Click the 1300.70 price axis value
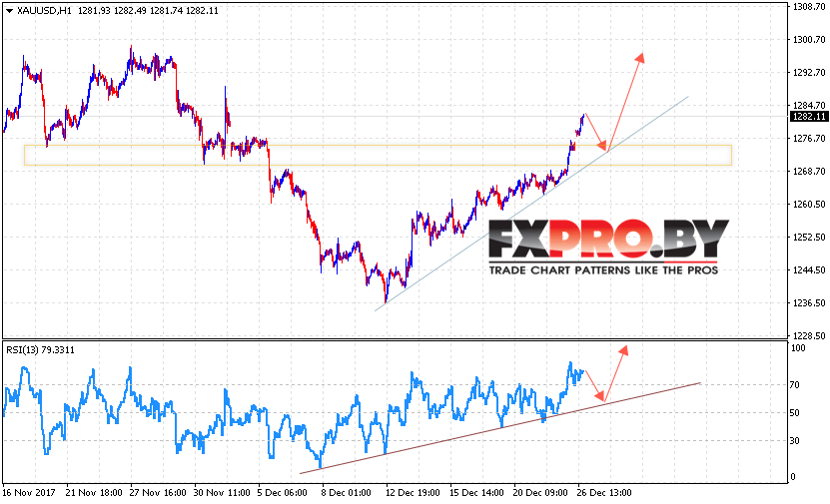830x504 pixels. [809, 39]
